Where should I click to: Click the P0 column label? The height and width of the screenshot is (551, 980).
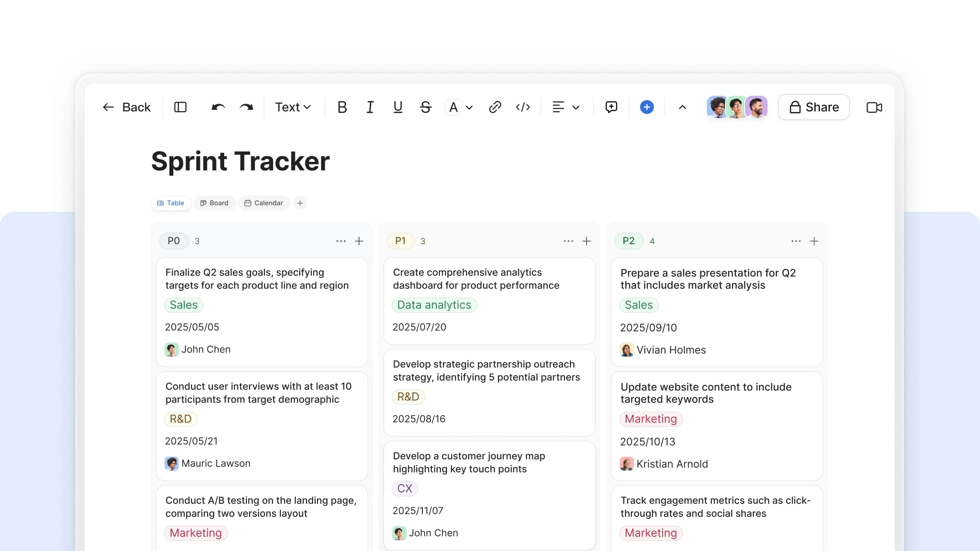(174, 241)
